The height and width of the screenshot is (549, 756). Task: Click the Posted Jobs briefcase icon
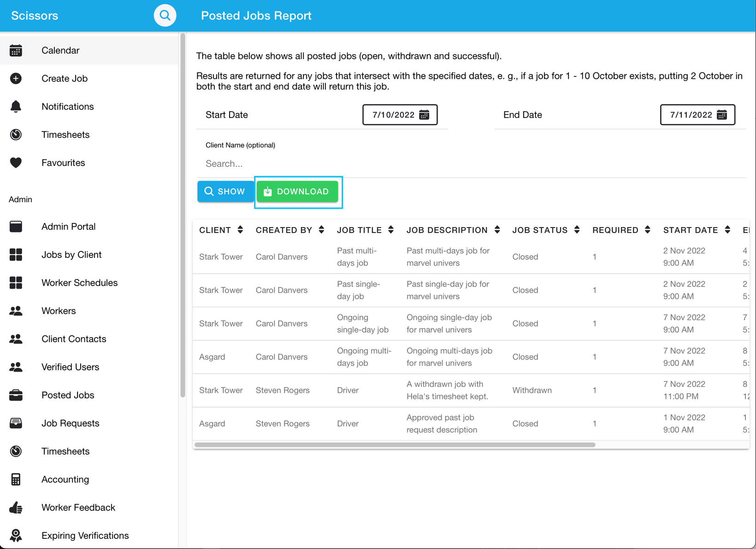coord(16,395)
